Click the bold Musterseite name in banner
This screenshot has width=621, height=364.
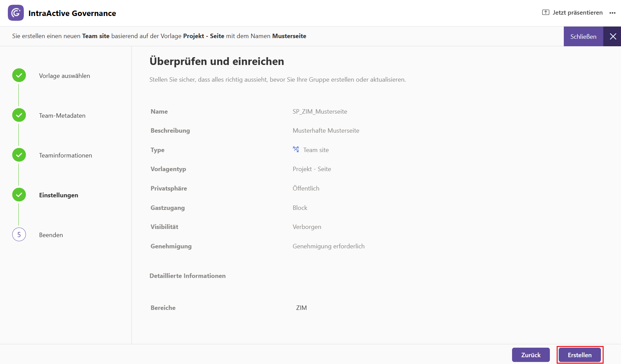[289, 36]
